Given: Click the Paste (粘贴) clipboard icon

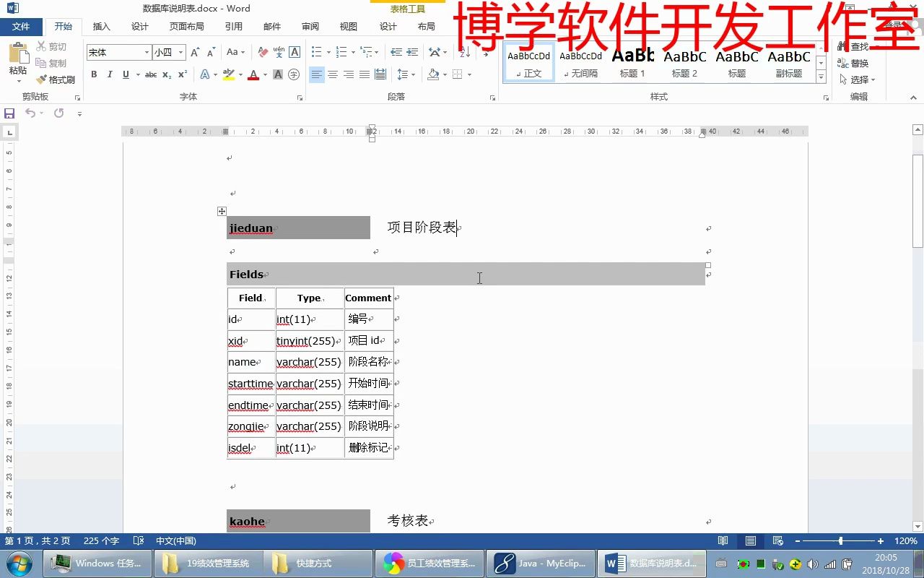Looking at the screenshot, I should (x=18, y=53).
